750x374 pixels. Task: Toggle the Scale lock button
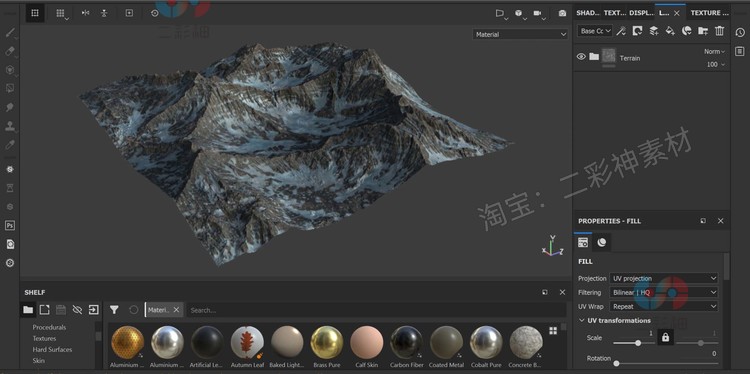click(x=665, y=338)
